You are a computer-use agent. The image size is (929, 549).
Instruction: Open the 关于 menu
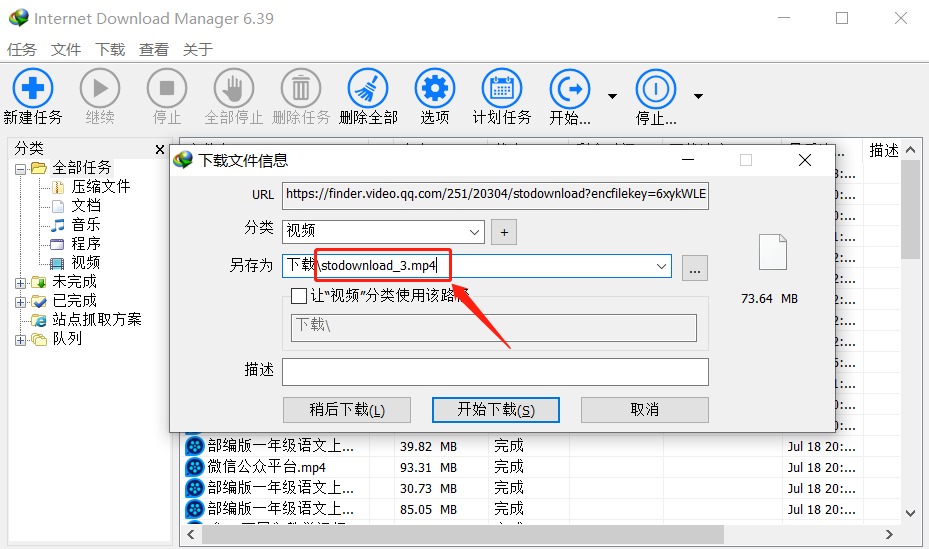coord(197,49)
